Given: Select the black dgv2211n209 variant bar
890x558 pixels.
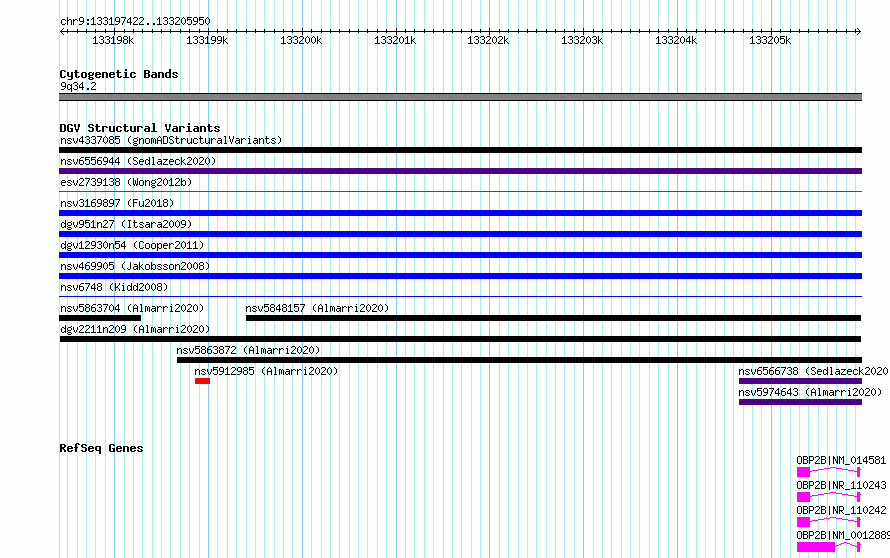Looking at the screenshot, I should pyautogui.click(x=460, y=339).
